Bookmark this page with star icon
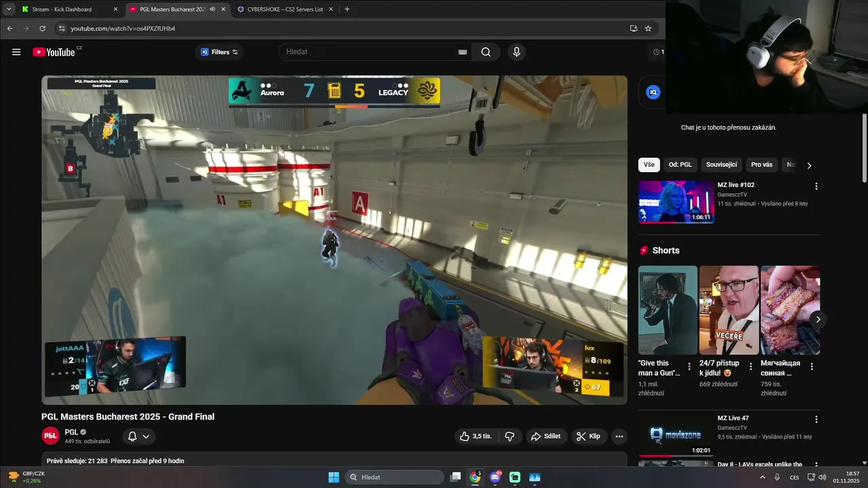The width and height of the screenshot is (868, 488). (648, 28)
